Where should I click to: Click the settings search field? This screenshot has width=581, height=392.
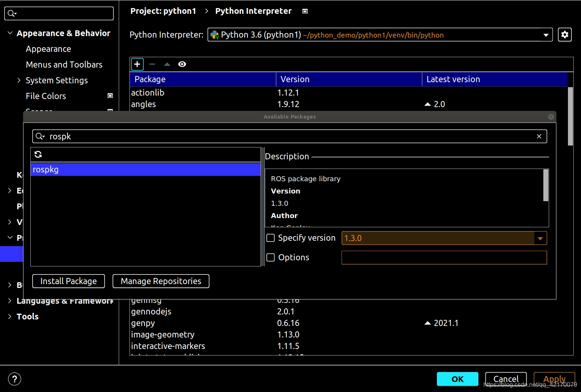(59, 13)
